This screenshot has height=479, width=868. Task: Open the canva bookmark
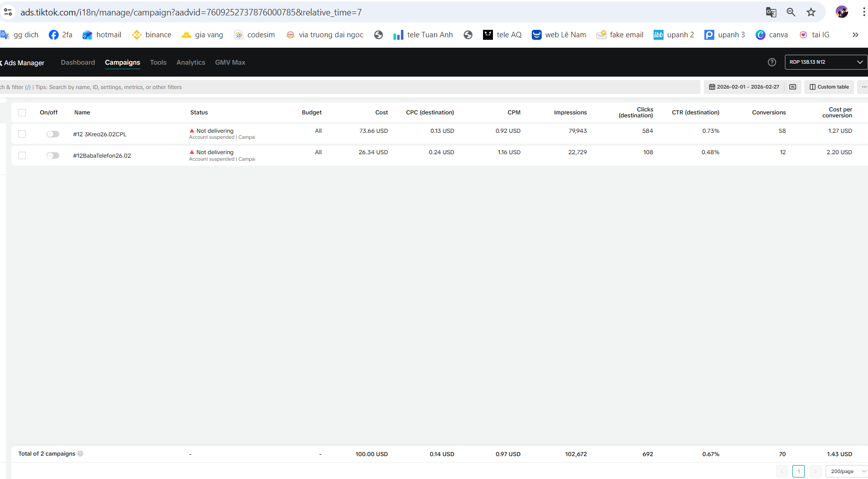point(772,35)
